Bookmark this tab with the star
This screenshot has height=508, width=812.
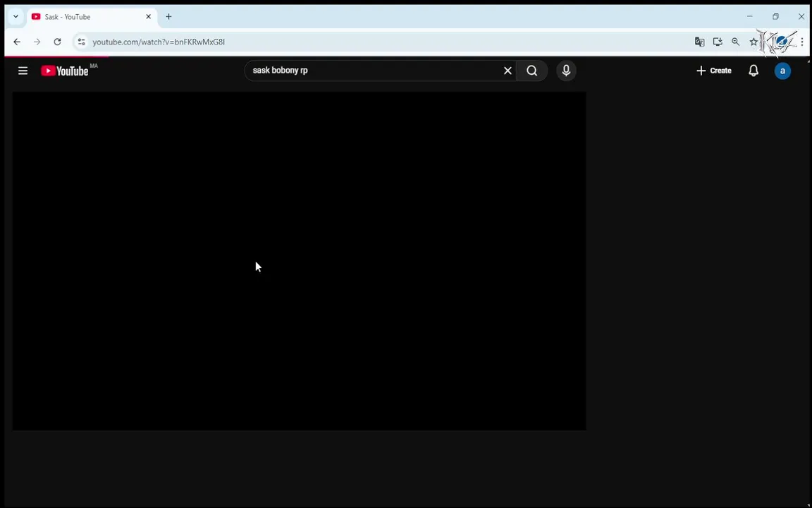753,42
